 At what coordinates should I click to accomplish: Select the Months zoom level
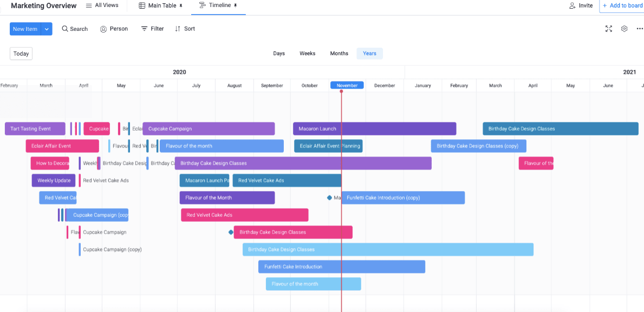point(339,54)
